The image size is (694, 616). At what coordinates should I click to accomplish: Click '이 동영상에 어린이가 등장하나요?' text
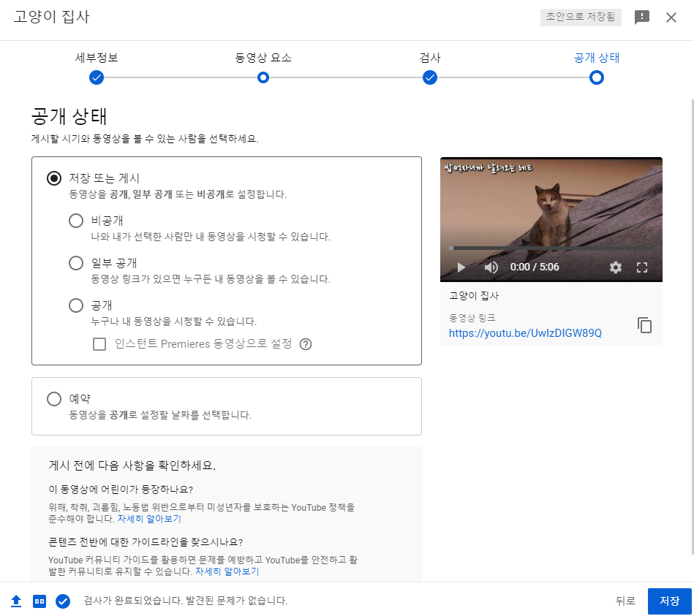[121, 490]
